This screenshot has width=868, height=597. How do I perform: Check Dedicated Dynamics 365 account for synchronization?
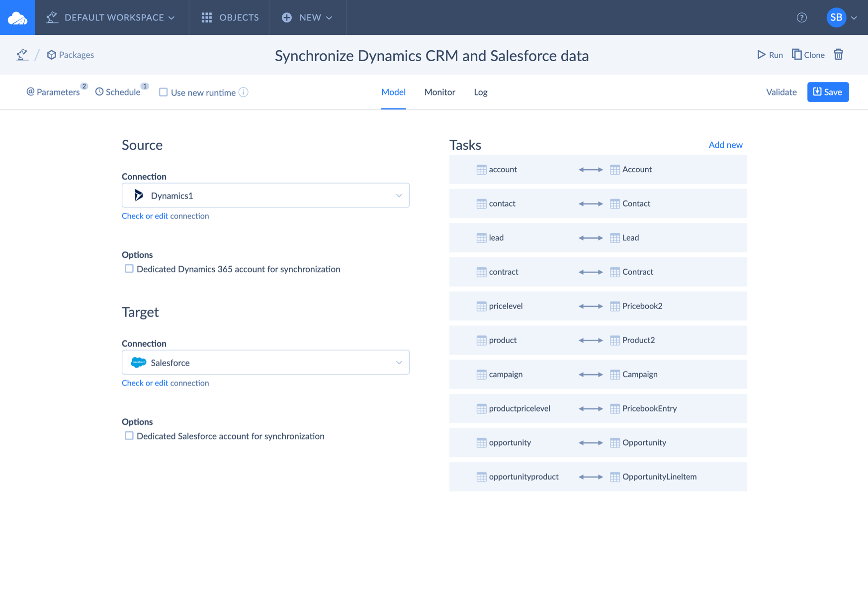(129, 269)
